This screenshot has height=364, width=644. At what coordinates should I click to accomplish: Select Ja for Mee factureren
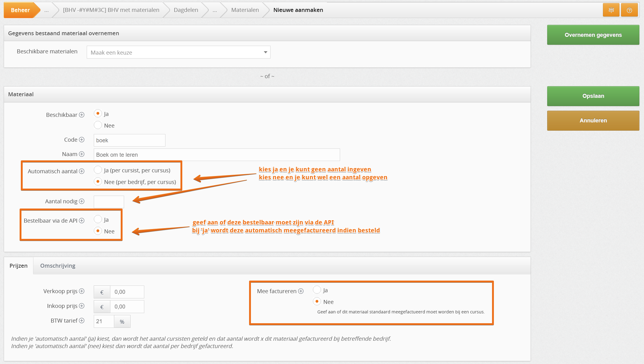[x=317, y=290]
